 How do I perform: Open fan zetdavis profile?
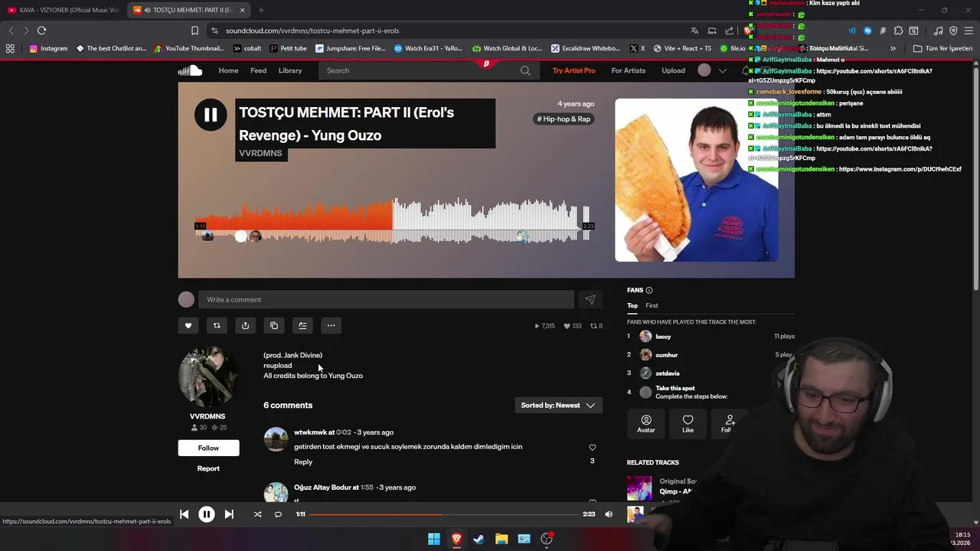tap(667, 373)
